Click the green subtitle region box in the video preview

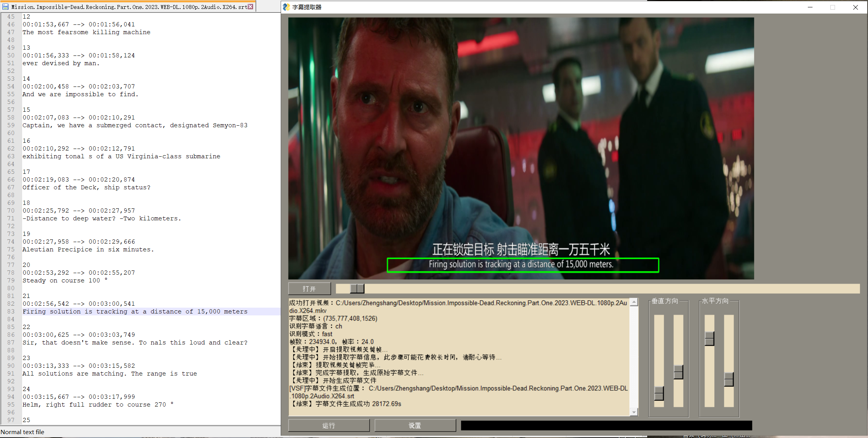click(523, 265)
